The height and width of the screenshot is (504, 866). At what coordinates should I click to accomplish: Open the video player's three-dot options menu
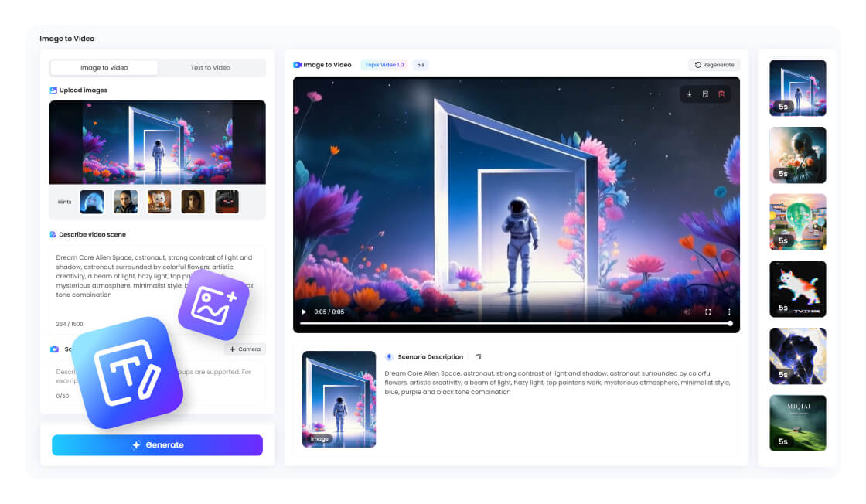[x=728, y=312]
